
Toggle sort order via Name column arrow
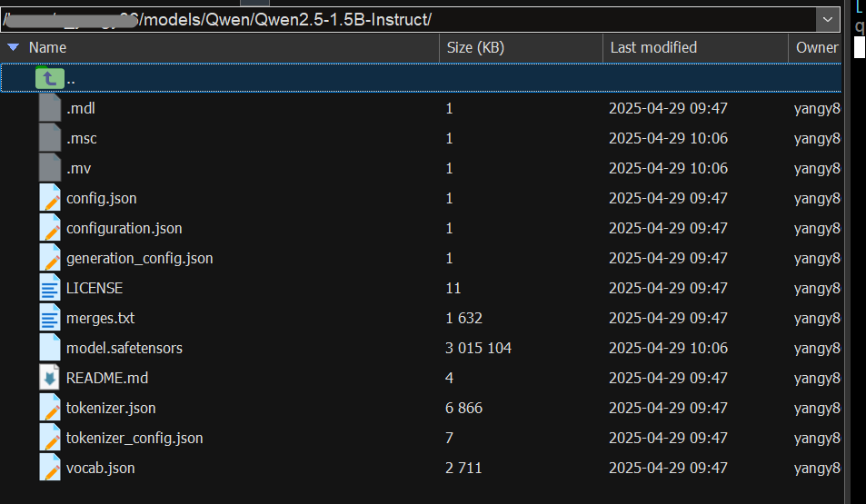(x=14, y=47)
